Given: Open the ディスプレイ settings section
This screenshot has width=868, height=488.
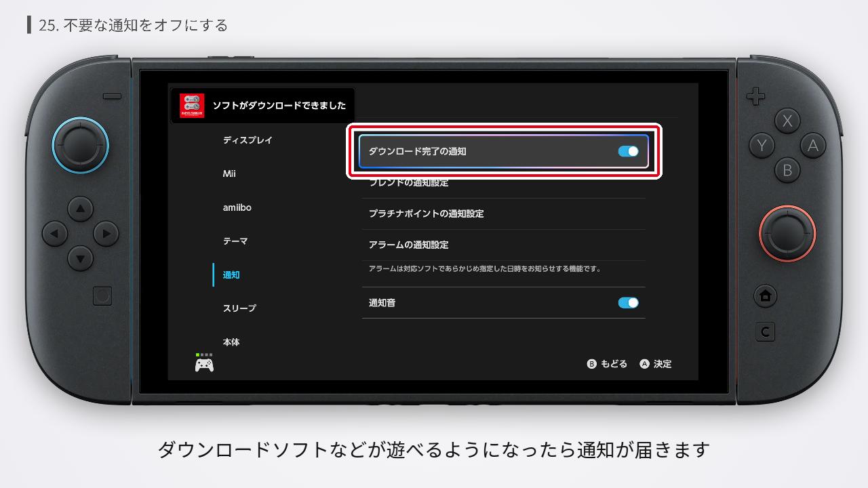Looking at the screenshot, I should (x=250, y=140).
